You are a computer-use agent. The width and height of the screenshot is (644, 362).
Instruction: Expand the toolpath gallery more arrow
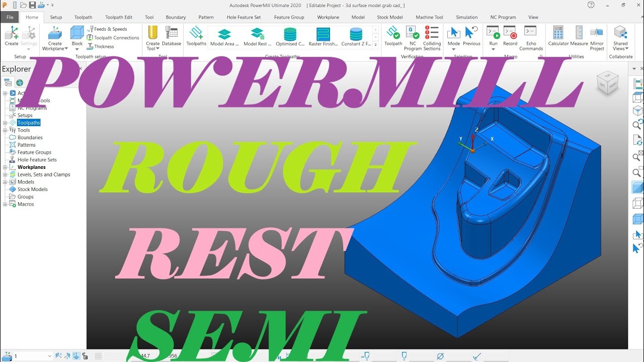click(x=375, y=45)
